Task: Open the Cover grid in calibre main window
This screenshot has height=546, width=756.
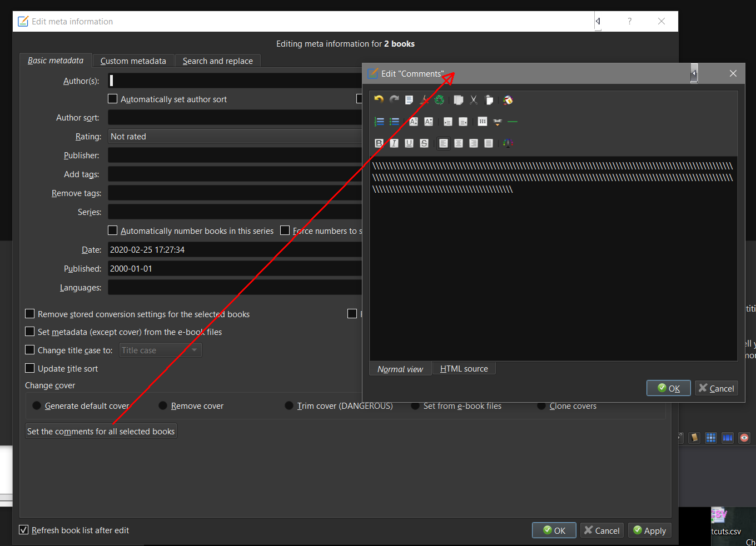Action: click(x=711, y=438)
